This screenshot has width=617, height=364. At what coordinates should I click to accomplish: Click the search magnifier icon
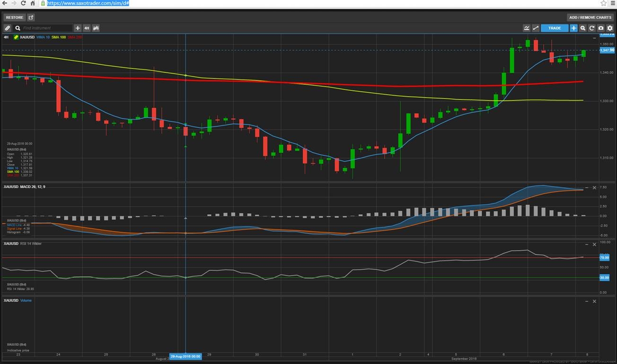click(18, 28)
